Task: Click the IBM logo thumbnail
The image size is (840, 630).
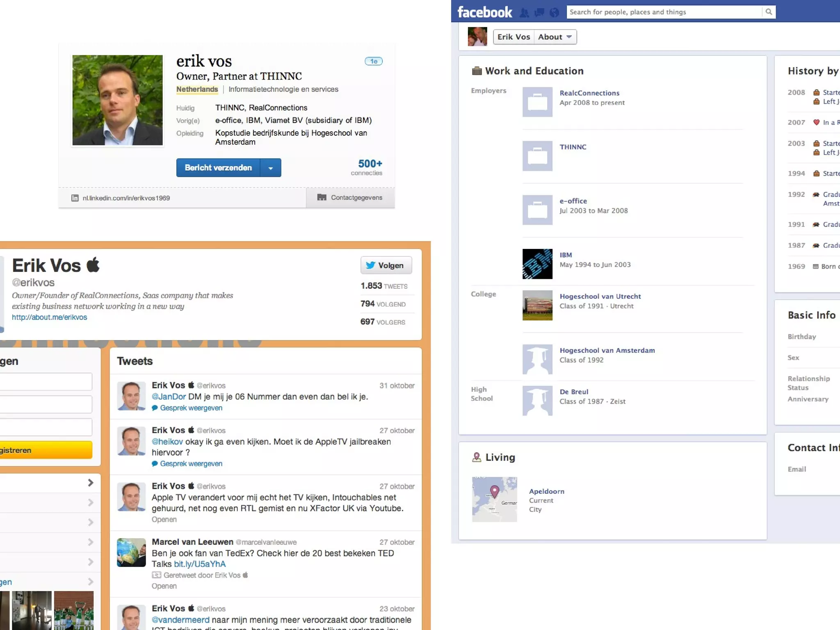Action: (x=537, y=264)
